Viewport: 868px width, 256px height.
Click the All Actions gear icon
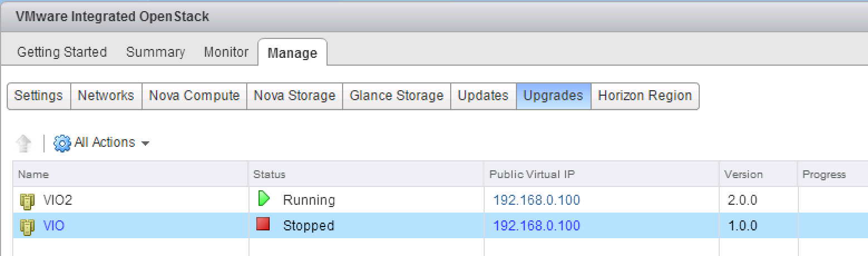pos(62,143)
